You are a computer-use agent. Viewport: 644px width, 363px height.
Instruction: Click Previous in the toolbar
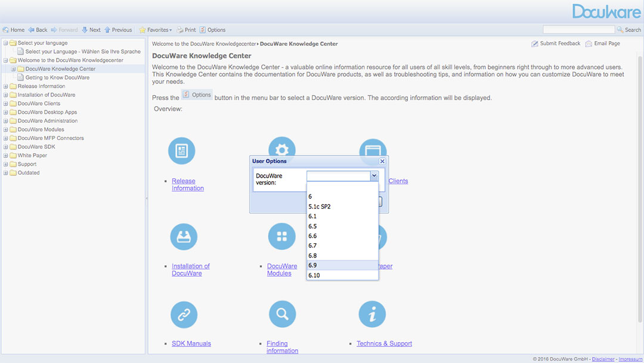click(x=118, y=30)
